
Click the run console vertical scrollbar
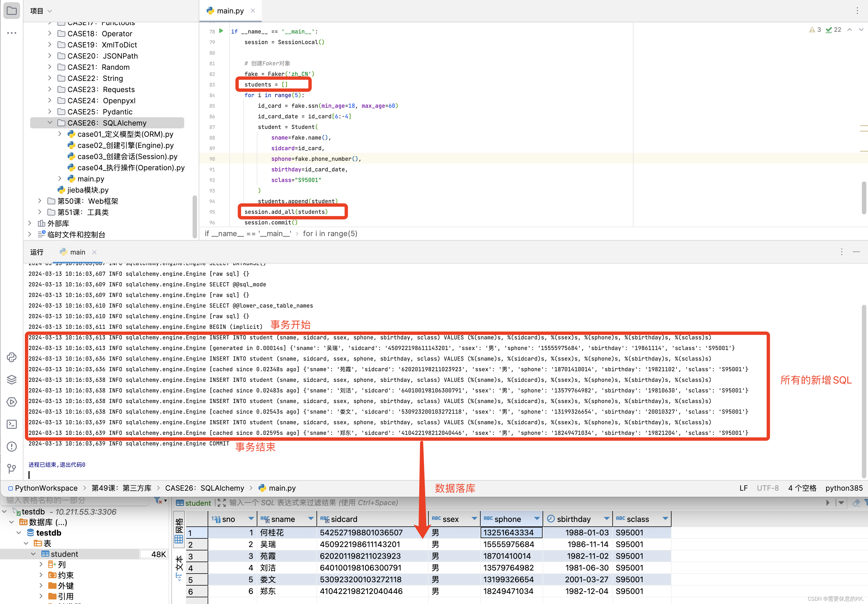coord(864,391)
